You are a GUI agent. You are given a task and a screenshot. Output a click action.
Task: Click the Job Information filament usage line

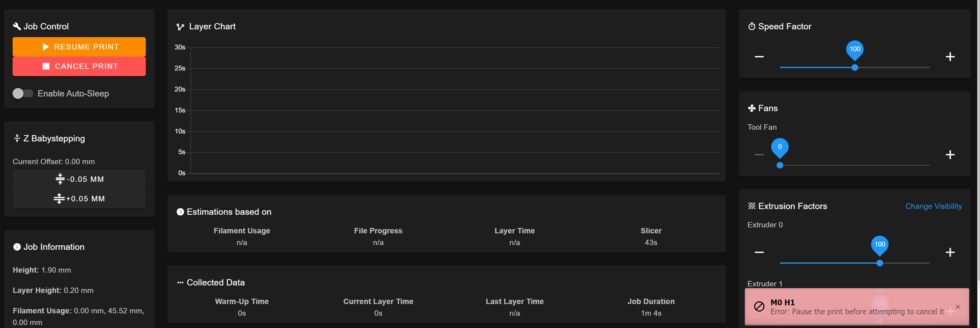pyautogui.click(x=79, y=317)
